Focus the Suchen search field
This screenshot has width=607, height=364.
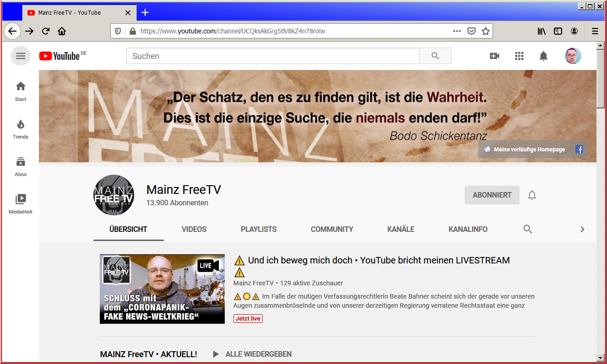click(x=272, y=56)
